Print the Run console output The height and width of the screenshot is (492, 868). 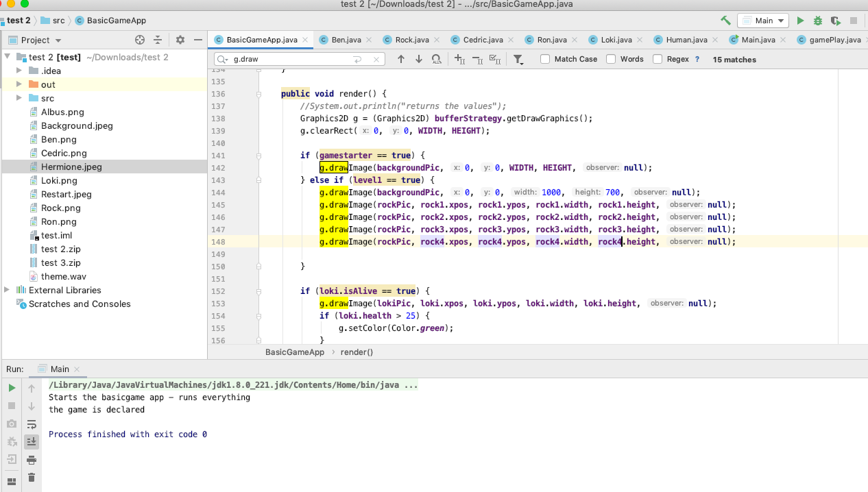coord(32,460)
